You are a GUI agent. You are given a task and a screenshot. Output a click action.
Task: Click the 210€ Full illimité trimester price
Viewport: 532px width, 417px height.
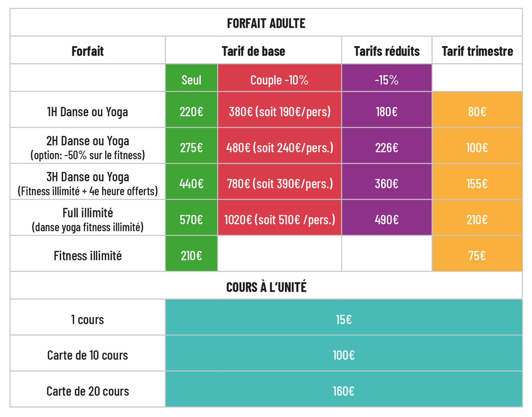477,219
